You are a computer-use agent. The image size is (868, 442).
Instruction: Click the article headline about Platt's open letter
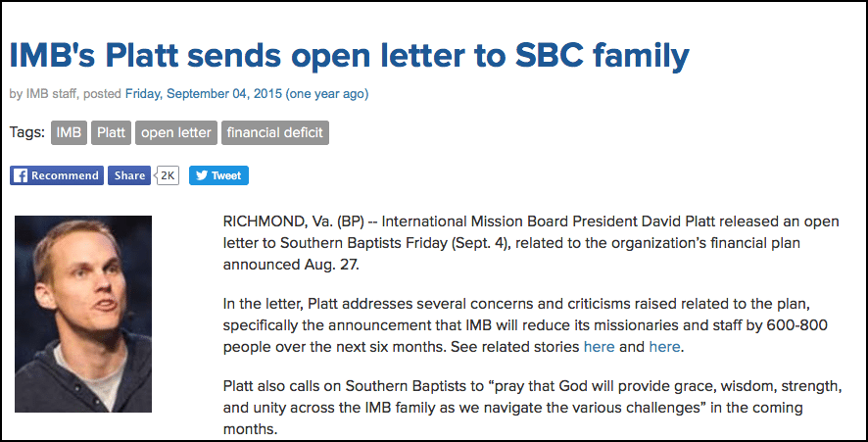point(349,55)
